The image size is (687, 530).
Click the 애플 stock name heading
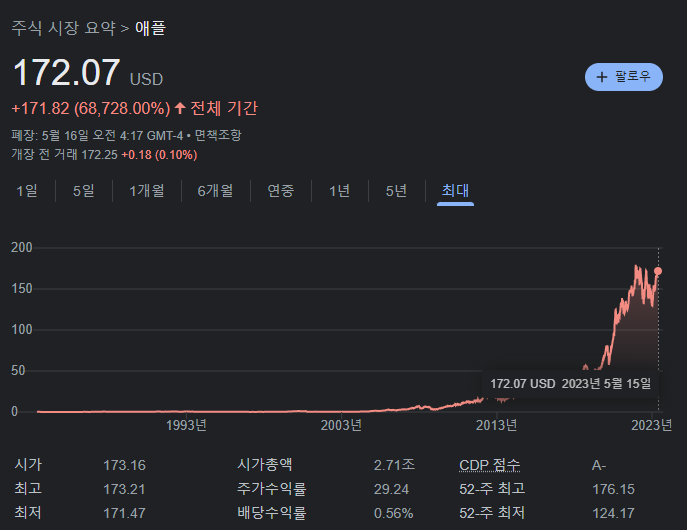(150, 28)
